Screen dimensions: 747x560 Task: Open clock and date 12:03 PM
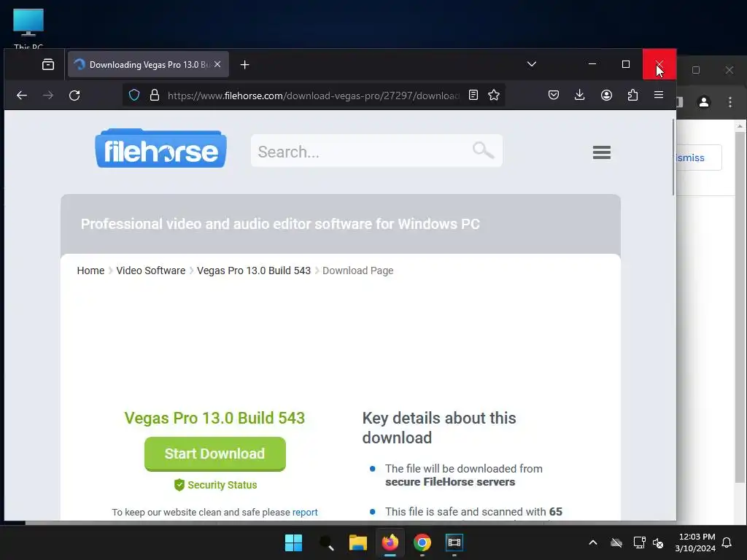pos(695,542)
